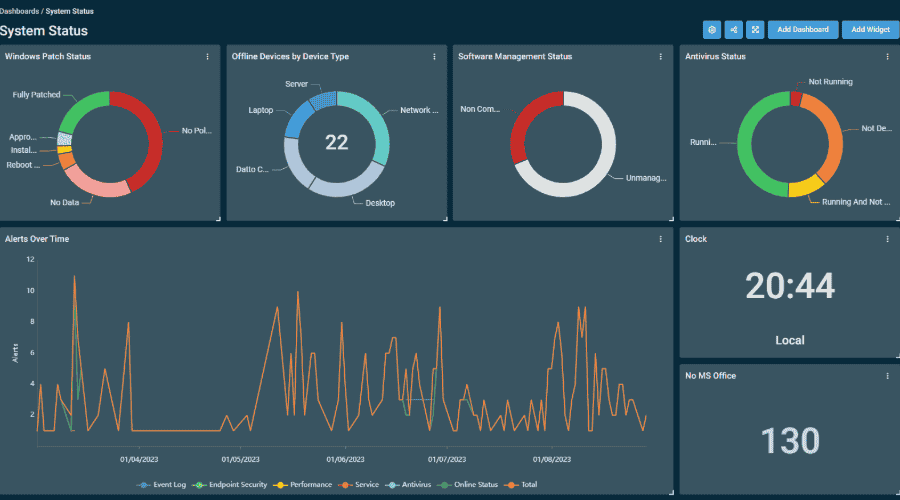Toggle Performance series in legend
Viewport: 900px width, 500px height.
tap(303, 485)
